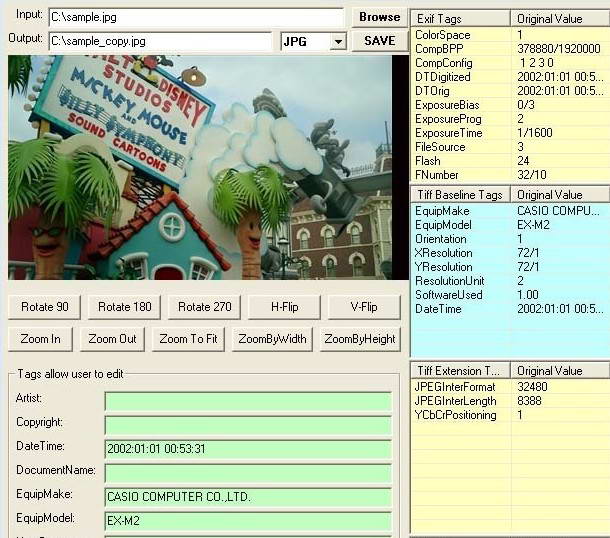Select the ExposureBias row
Screen dimensions: 610x538
[510, 105]
